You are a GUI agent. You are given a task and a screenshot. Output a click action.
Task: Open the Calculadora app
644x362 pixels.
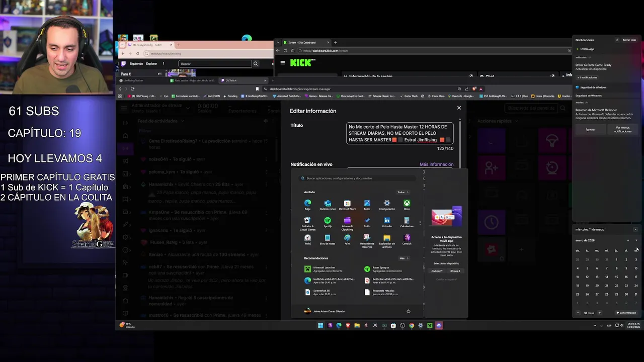click(x=407, y=222)
